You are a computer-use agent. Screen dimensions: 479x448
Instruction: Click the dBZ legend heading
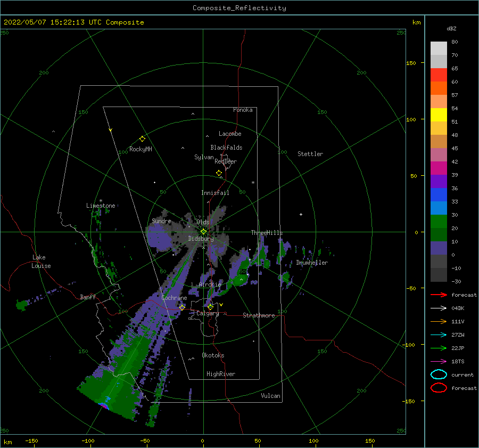click(x=451, y=28)
